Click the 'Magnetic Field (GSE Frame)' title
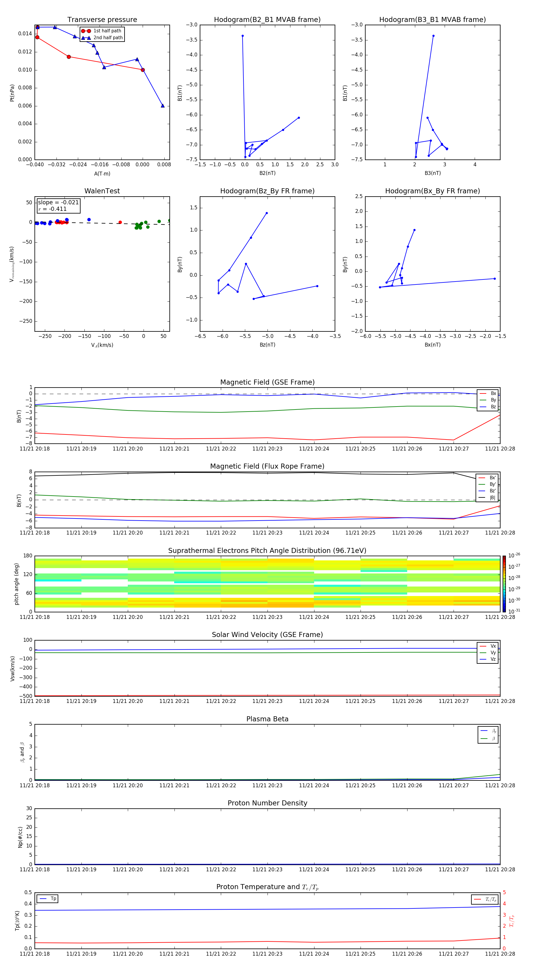The width and height of the screenshot is (535, 980). [x=267, y=382]
